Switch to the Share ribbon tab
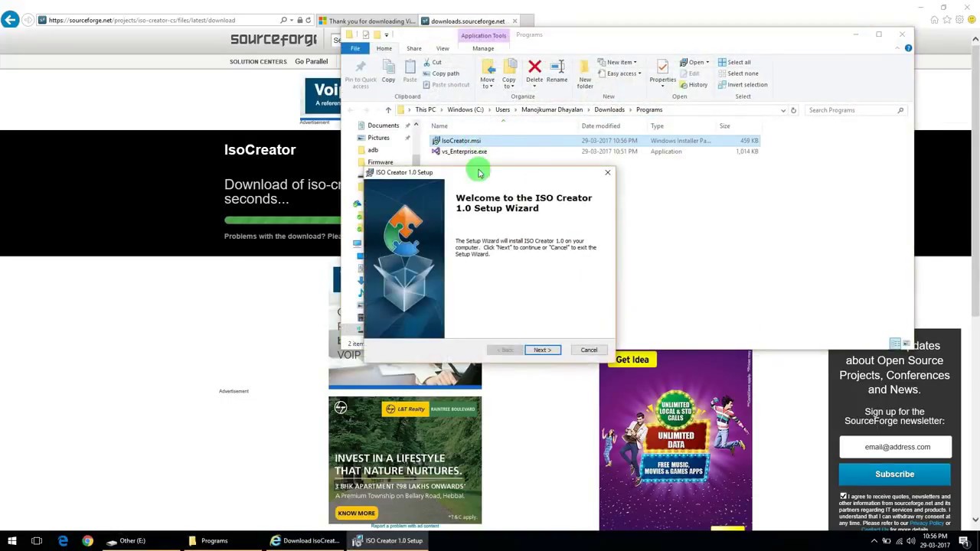The width and height of the screenshot is (980, 551). pyautogui.click(x=413, y=48)
